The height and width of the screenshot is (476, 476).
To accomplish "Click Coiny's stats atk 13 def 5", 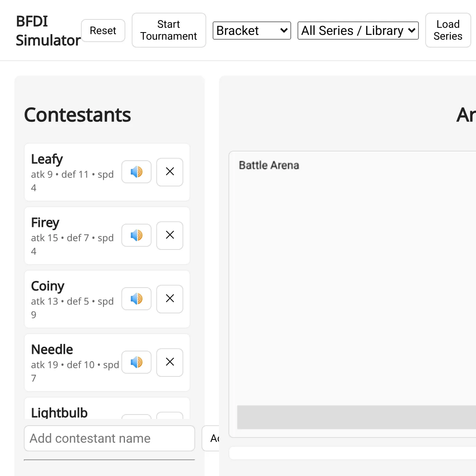I will (x=72, y=308).
